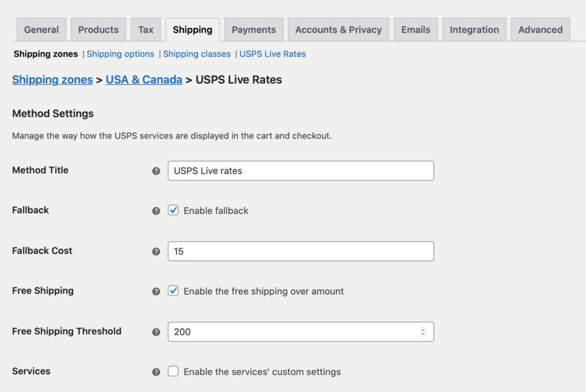Go back via Shipping zones breadcrumb
586x392 pixels.
52,80
